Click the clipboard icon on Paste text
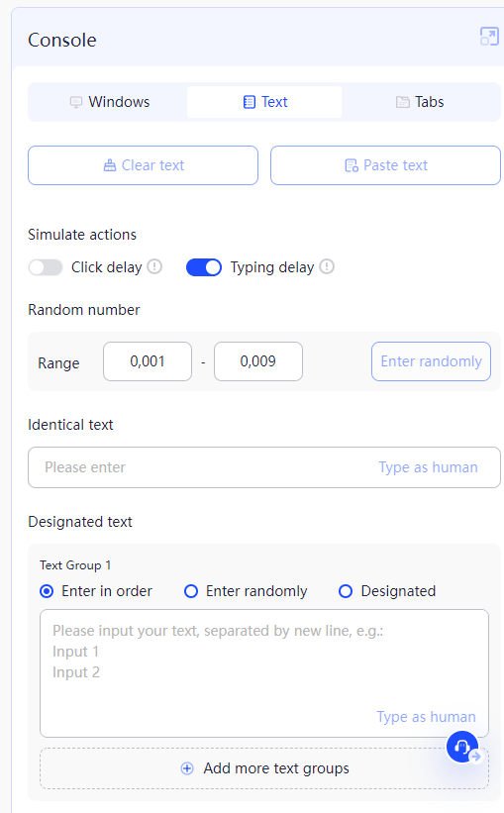The width and height of the screenshot is (504, 813). pos(352,165)
